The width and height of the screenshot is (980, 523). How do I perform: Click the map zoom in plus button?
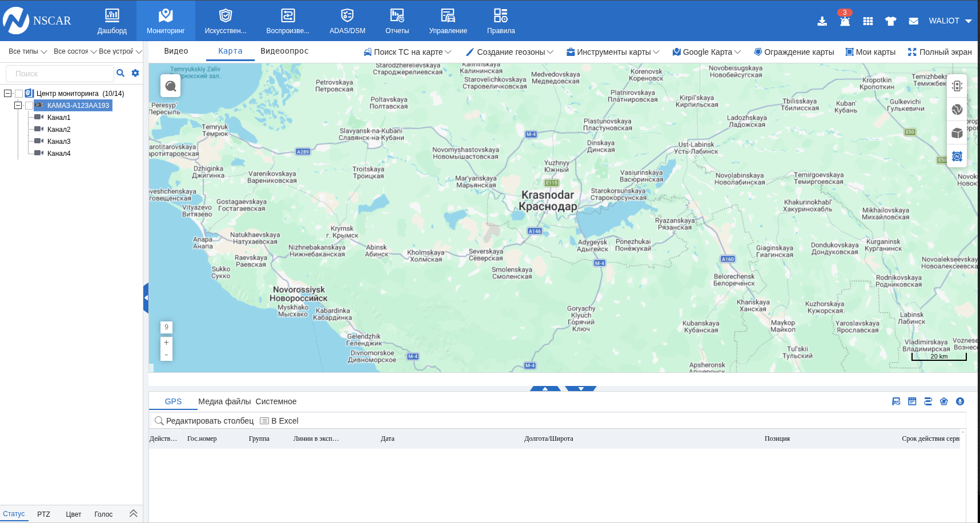coord(166,343)
